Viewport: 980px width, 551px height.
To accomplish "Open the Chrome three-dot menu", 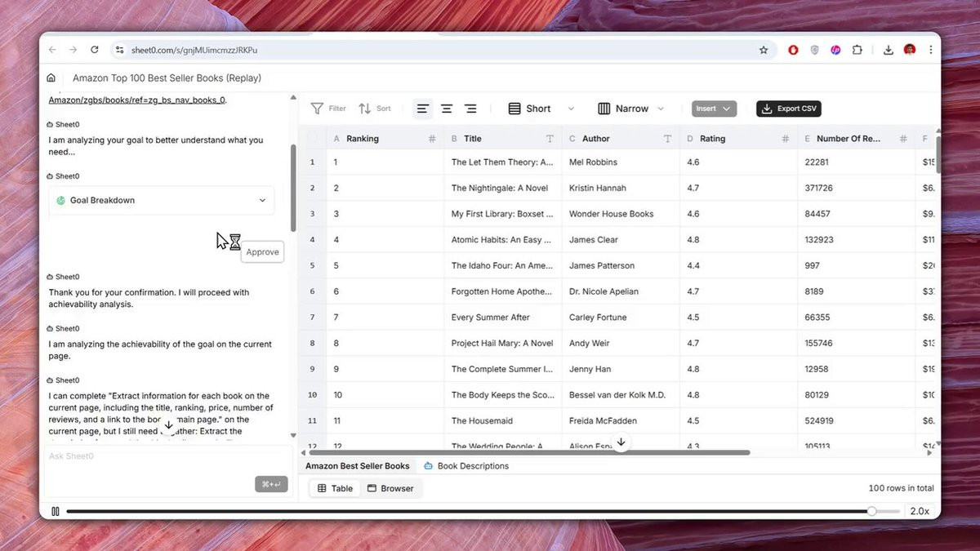I will tap(930, 50).
